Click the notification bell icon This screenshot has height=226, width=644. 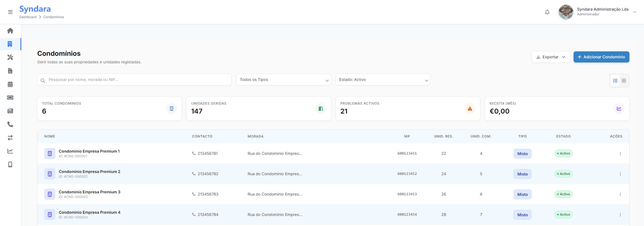coord(547,12)
